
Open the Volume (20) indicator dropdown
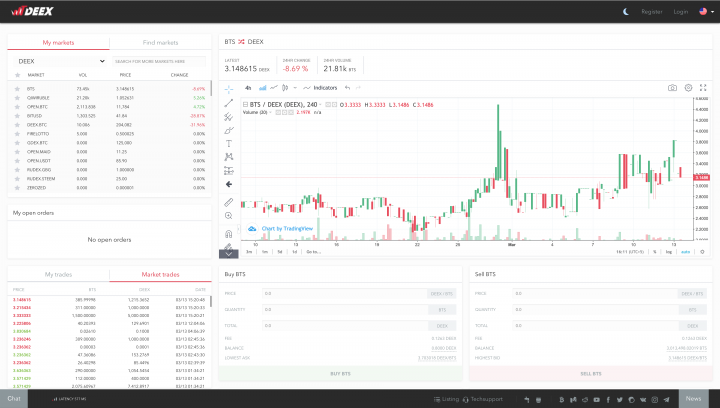pyautogui.click(x=270, y=112)
